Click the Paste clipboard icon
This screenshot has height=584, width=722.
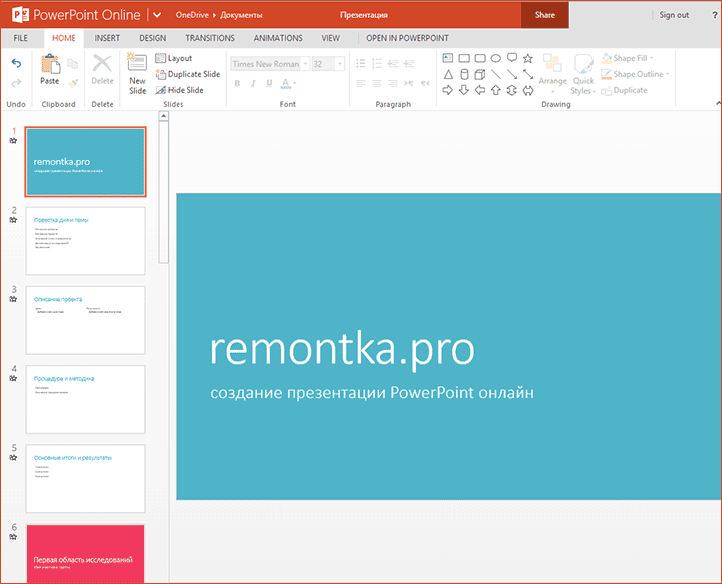(50, 64)
